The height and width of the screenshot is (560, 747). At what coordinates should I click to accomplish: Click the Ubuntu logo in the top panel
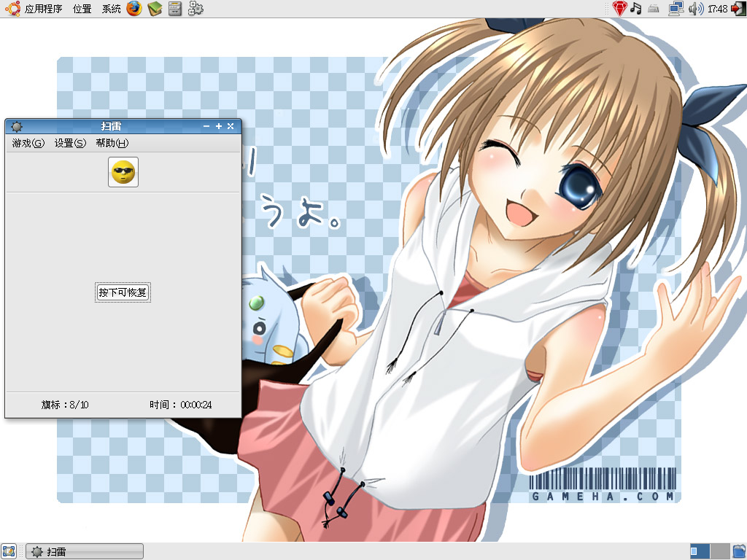coord(13,9)
